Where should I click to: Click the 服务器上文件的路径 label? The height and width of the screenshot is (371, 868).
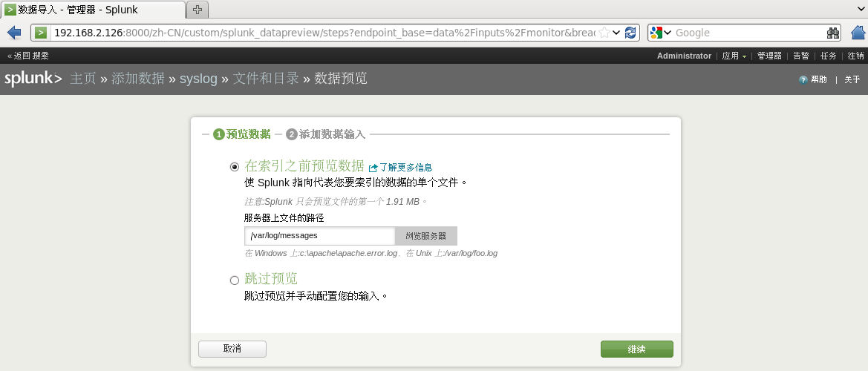pyautogui.click(x=284, y=218)
